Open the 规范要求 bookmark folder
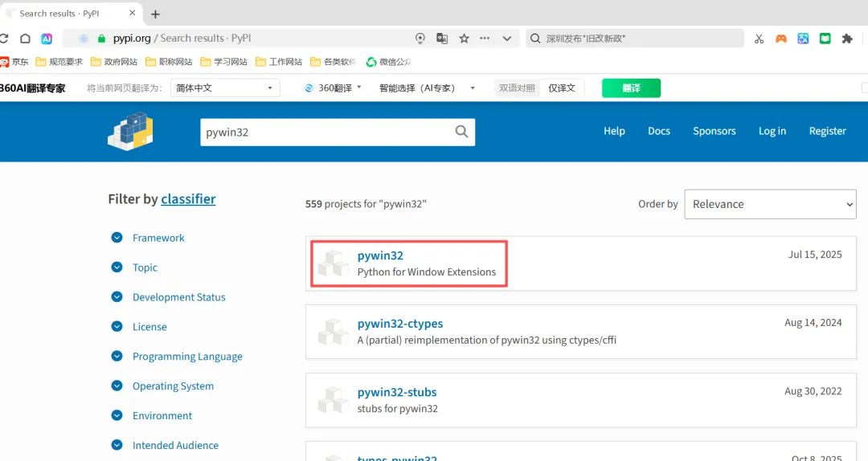The height and width of the screenshot is (461, 868). (x=59, y=61)
